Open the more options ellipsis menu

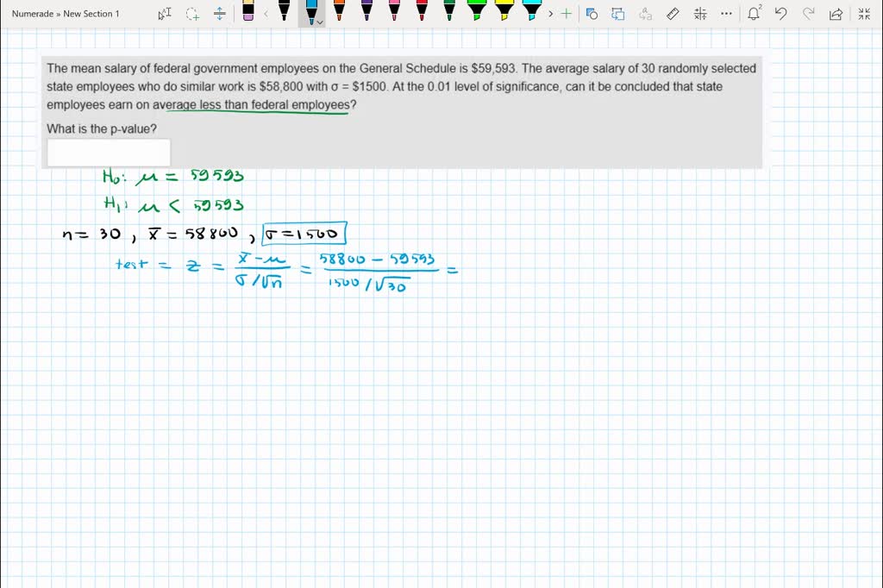point(726,14)
